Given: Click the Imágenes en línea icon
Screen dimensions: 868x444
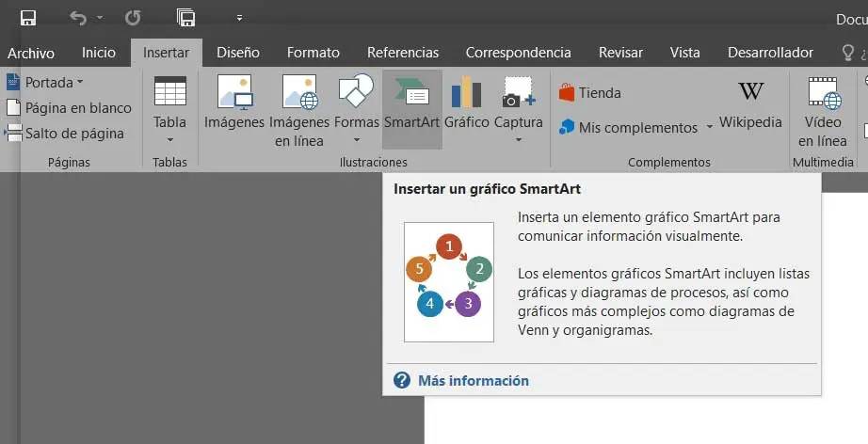Looking at the screenshot, I should click(x=299, y=91).
